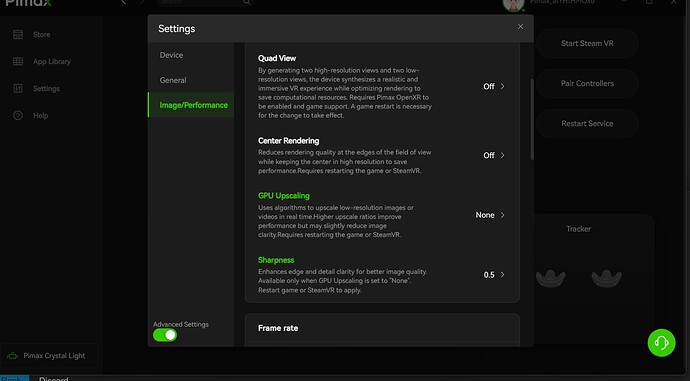
Task: Select the Image/Performance tab
Action: pyautogui.click(x=191, y=105)
